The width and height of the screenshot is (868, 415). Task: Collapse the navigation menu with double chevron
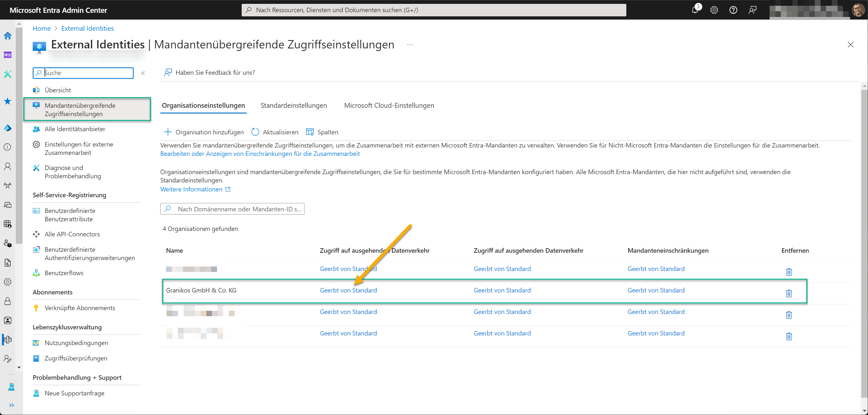[143, 73]
